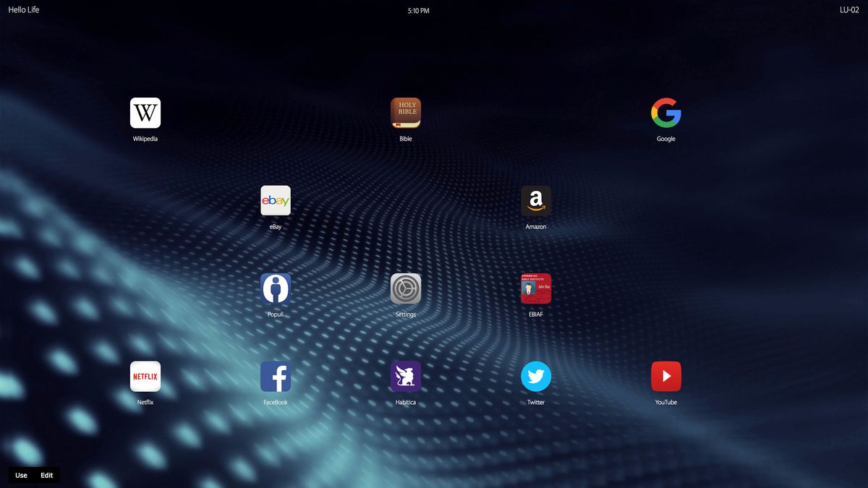Click the Bible app label text

406,138
